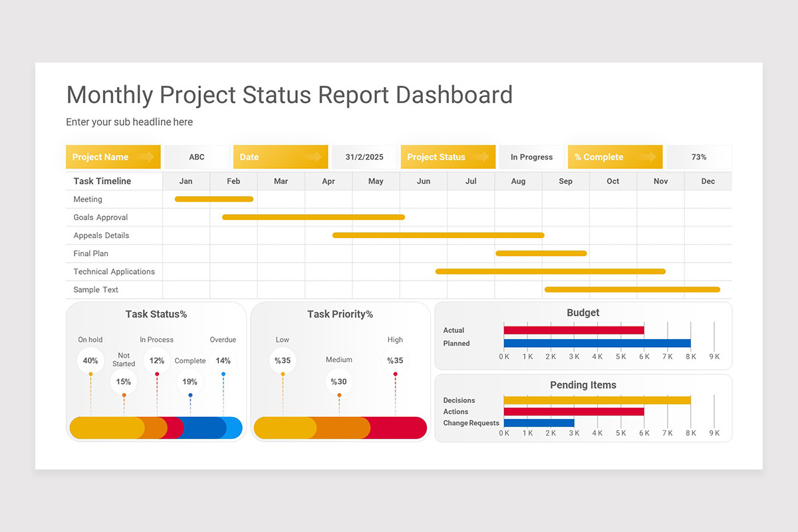Click the Goals Approval row label
Viewport: 798px width, 532px height.
tap(100, 217)
